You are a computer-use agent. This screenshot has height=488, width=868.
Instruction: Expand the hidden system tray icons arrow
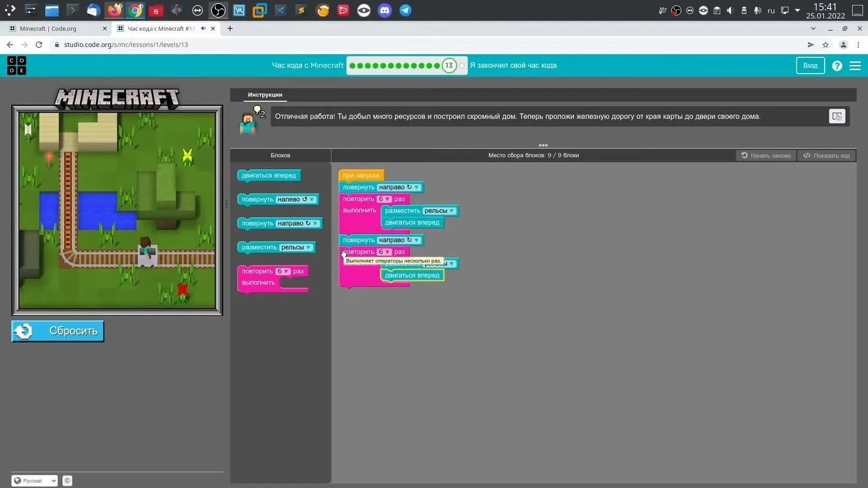tap(797, 10)
